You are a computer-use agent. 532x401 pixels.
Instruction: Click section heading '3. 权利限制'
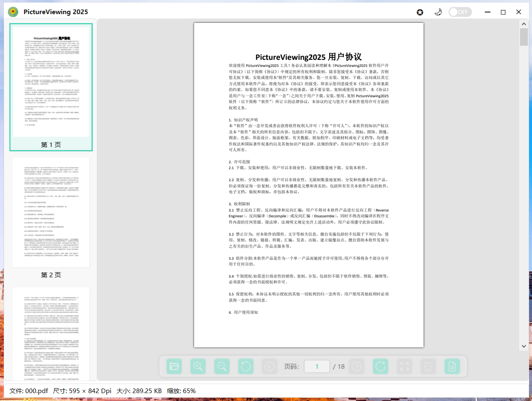[239, 204]
